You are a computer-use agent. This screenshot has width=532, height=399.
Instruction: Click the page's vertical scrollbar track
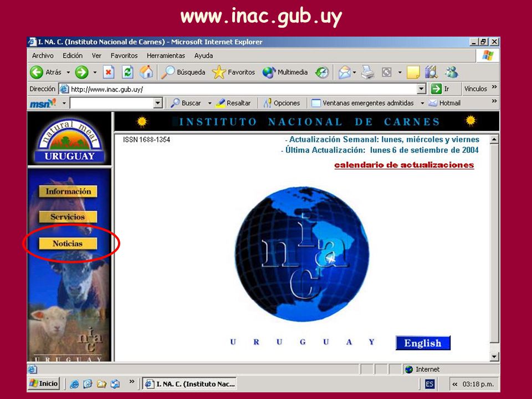pyautogui.click(x=494, y=248)
